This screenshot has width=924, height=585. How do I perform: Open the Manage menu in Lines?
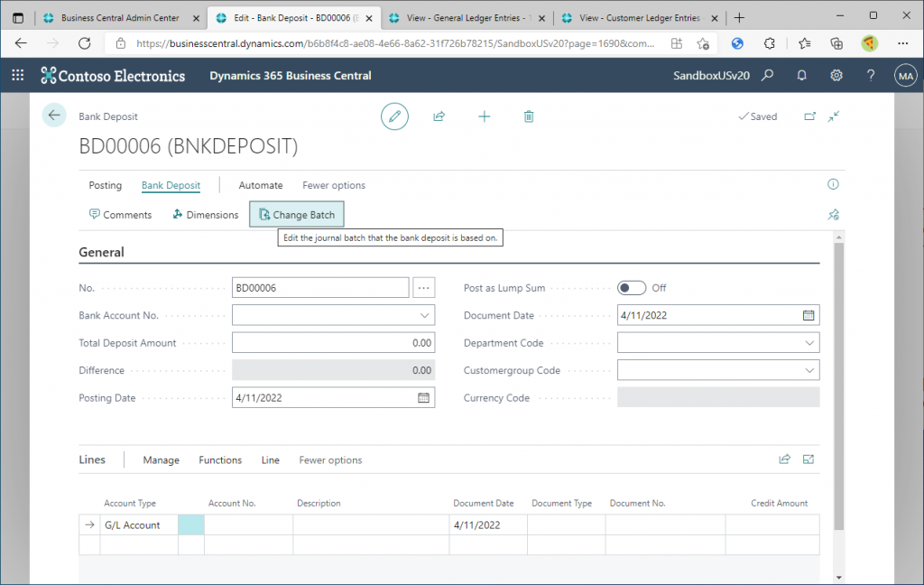161,460
